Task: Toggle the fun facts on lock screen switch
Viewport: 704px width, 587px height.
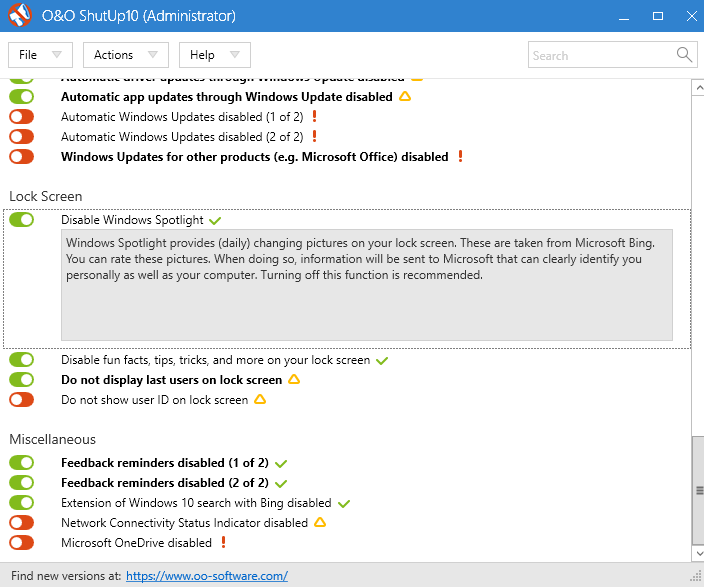Action: pyautogui.click(x=22, y=360)
